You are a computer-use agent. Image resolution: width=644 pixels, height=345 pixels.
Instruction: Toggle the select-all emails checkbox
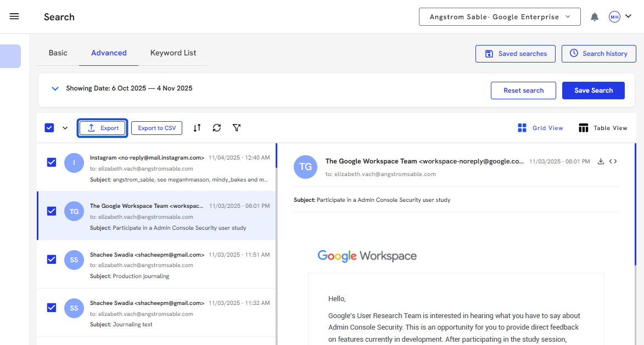tap(49, 128)
